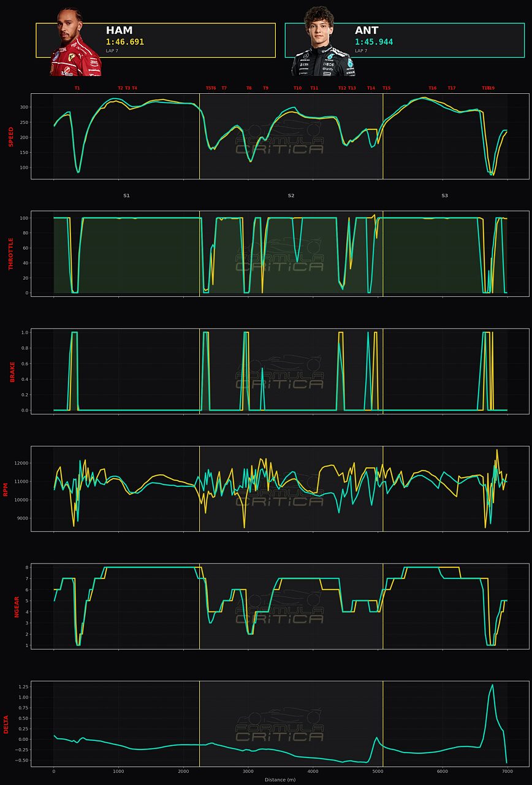The width and height of the screenshot is (532, 785).
Task: Click Antonelli's driver portrait photo
Action: [x=323, y=41]
